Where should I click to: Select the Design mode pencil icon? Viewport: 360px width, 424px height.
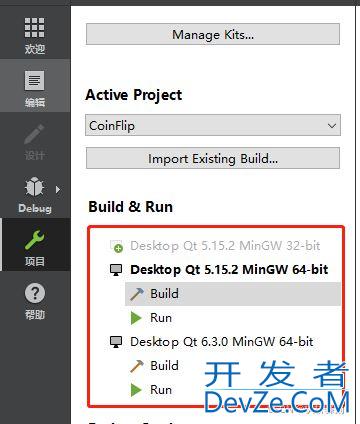pyautogui.click(x=34, y=134)
